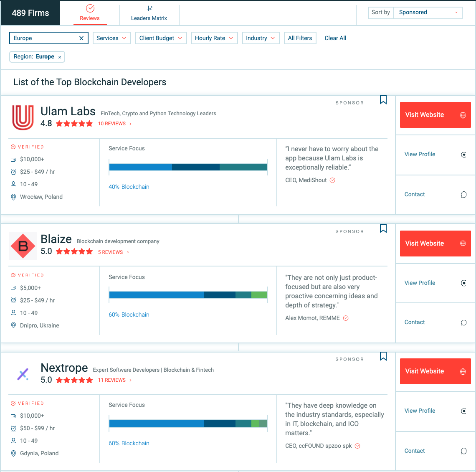Image resolution: width=476 pixels, height=472 pixels.
Task: Visit the Ulam Labs website
Action: 435,115
